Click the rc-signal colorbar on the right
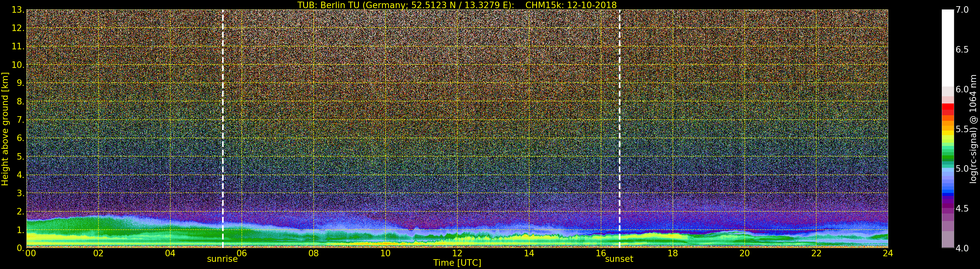 [948, 129]
